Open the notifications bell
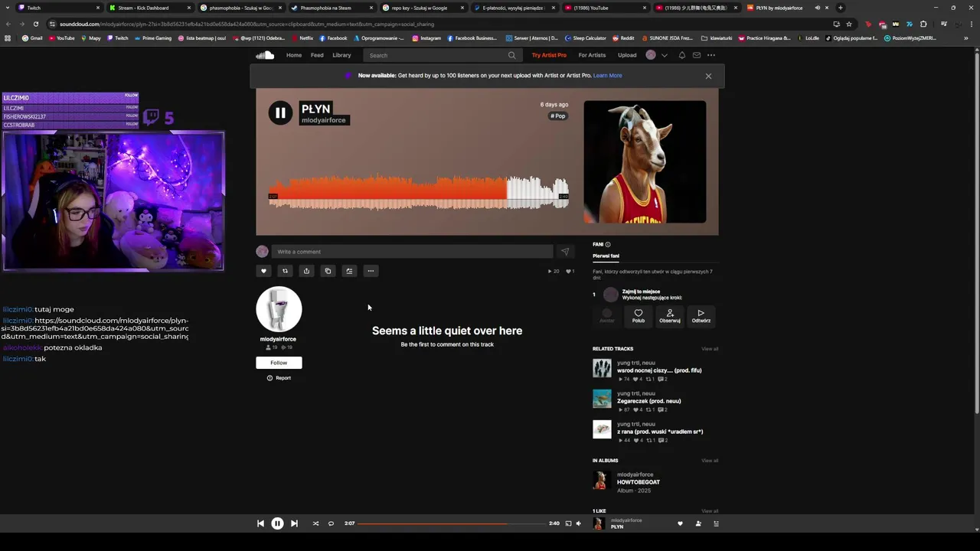This screenshot has height=551, width=980. (x=681, y=55)
